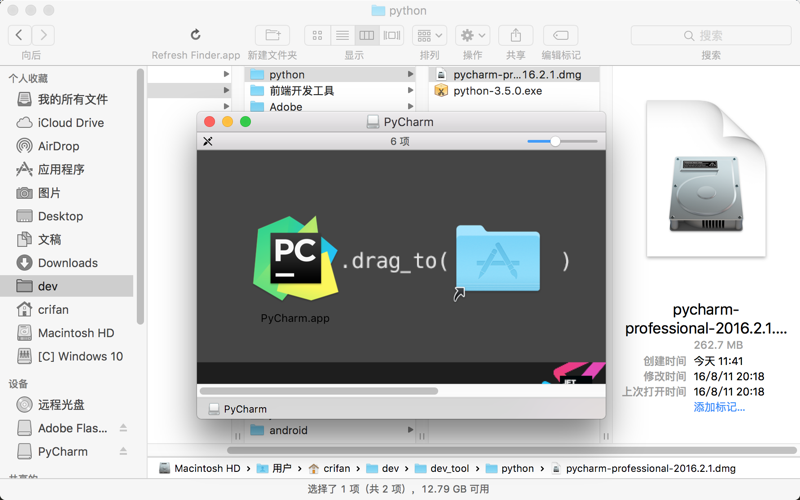Click dev in path bar
The width and height of the screenshot is (800, 500).
pyautogui.click(x=383, y=468)
